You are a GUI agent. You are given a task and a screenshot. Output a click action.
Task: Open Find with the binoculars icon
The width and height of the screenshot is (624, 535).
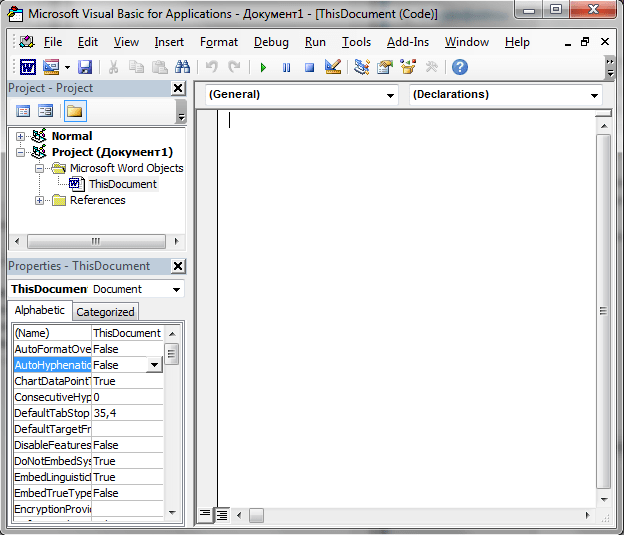(182, 67)
